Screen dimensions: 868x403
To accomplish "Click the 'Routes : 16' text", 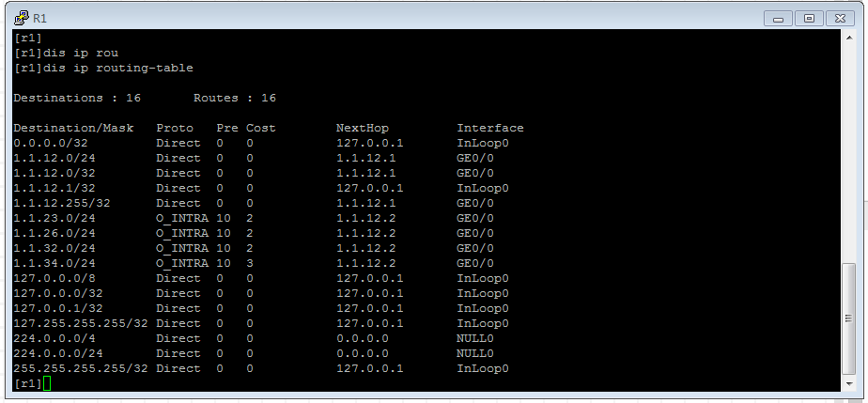I will 235,98.
